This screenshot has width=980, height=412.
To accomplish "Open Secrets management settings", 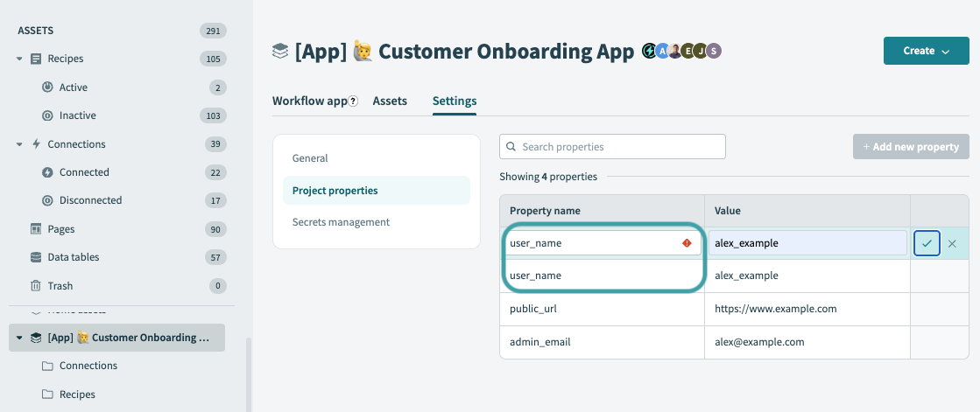I will [341, 222].
